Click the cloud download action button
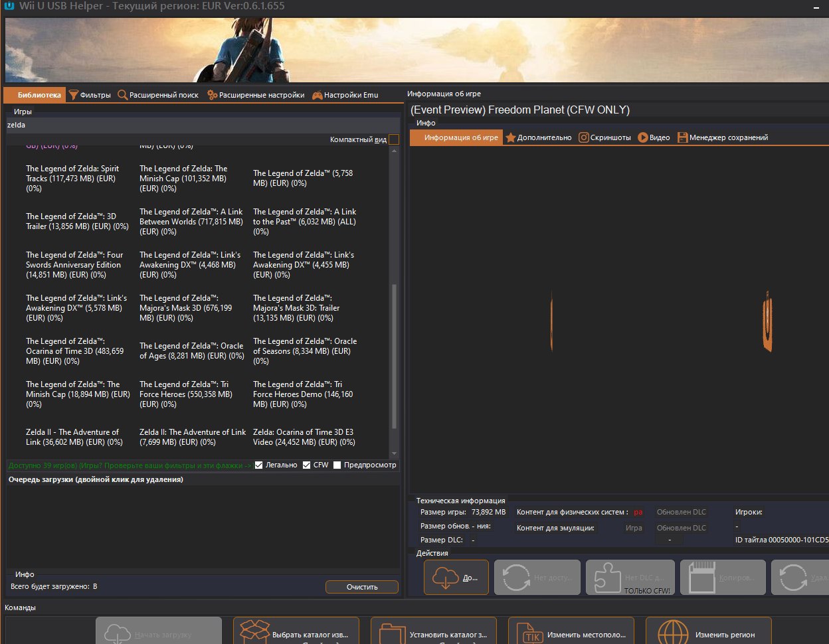Viewport: 829px width, 644px height. tap(456, 577)
